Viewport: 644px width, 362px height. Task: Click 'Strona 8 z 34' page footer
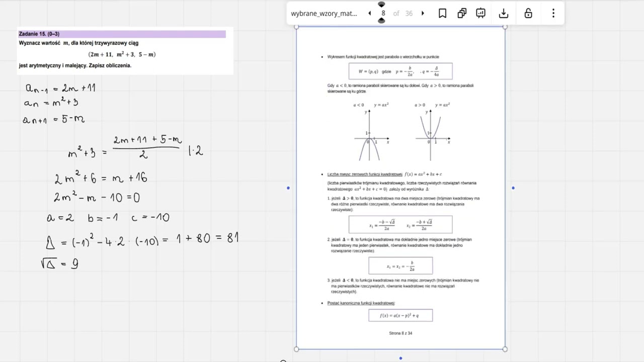(400, 333)
